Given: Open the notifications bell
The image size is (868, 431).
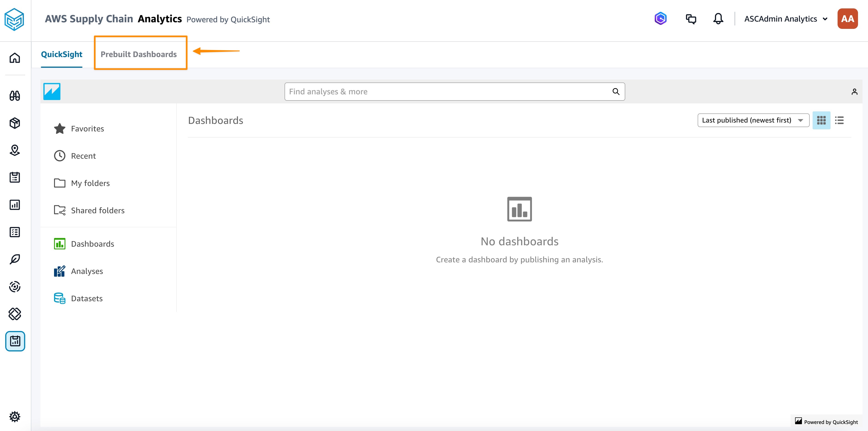Looking at the screenshot, I should pos(718,19).
